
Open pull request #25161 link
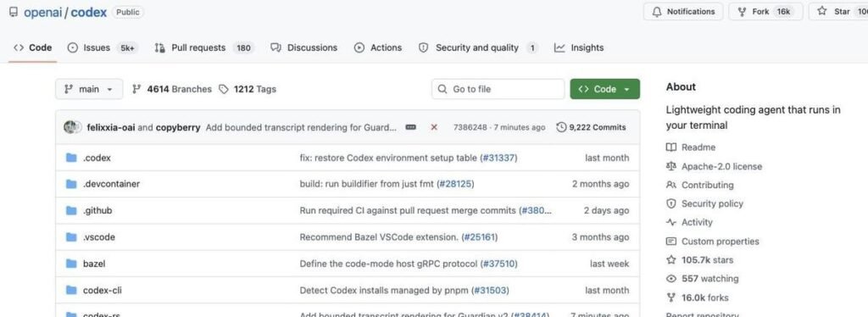pyautogui.click(x=479, y=236)
